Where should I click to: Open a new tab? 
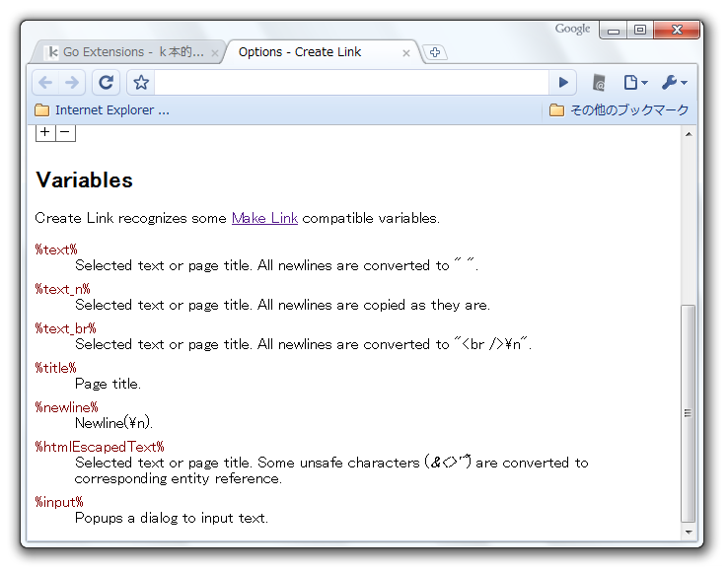(435, 52)
